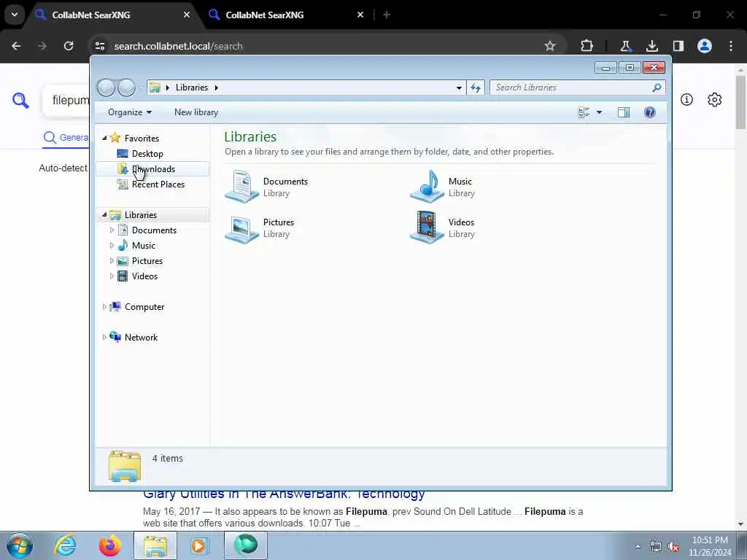Expand Computer in the navigation tree
This screenshot has height=560, width=747.
click(104, 307)
